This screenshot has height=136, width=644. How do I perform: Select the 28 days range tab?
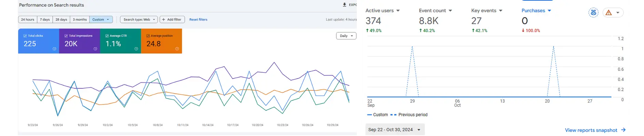pyautogui.click(x=61, y=19)
